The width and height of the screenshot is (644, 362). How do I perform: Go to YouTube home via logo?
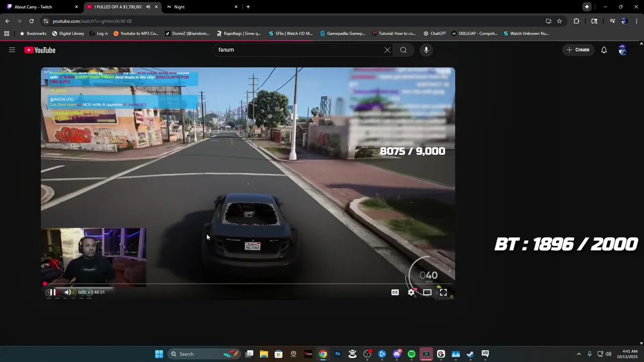(40, 50)
